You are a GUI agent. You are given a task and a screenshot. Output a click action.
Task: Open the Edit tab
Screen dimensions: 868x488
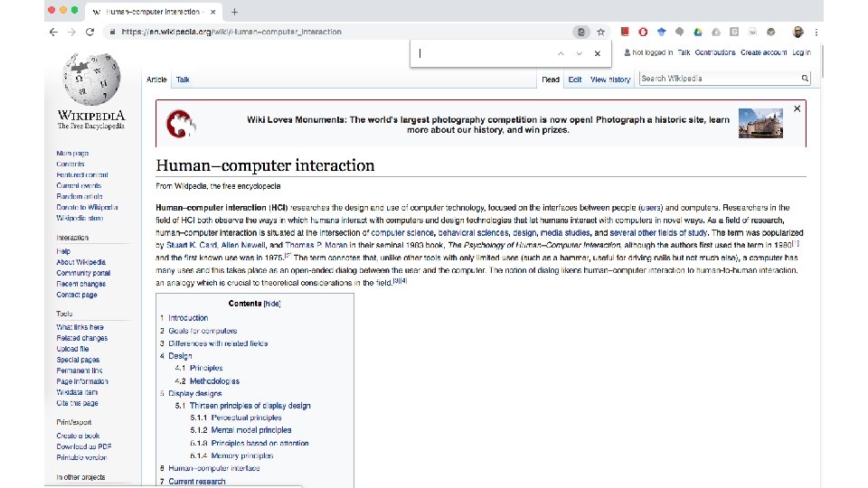point(575,80)
